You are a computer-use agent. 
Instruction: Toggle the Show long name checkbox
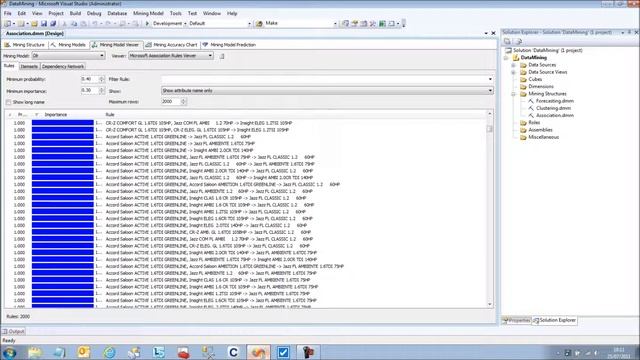[x=9, y=102]
